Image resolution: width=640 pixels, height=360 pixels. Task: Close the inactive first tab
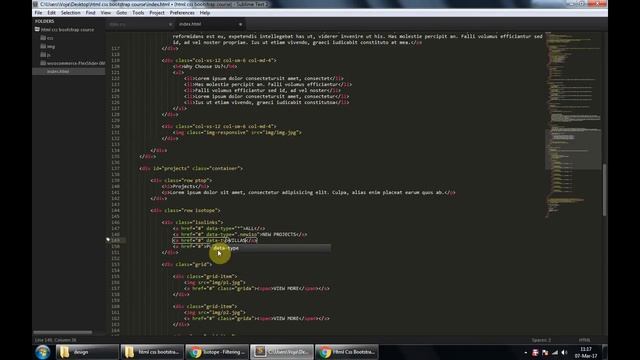pos(170,24)
